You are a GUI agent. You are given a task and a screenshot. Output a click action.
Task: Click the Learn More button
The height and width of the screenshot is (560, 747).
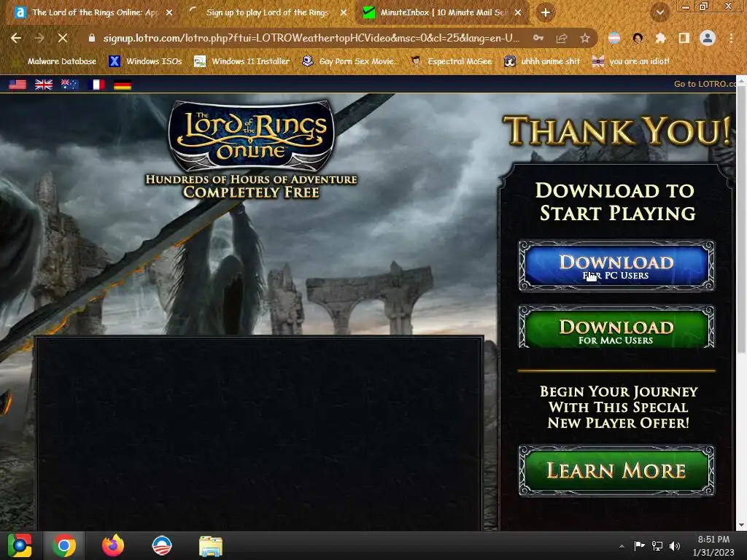click(x=616, y=470)
